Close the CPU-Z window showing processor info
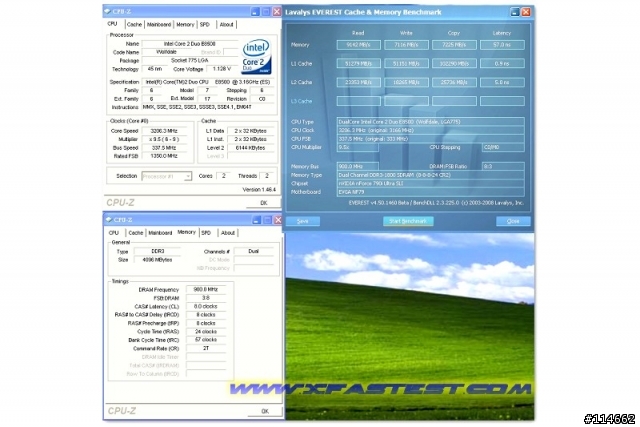The height and width of the screenshot is (427, 640). pyautogui.click(x=277, y=12)
